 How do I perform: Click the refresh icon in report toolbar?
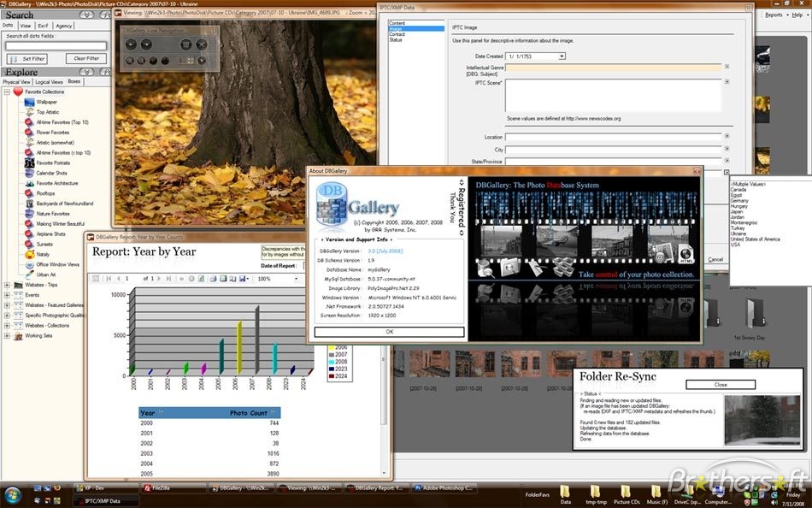pyautogui.click(x=202, y=279)
